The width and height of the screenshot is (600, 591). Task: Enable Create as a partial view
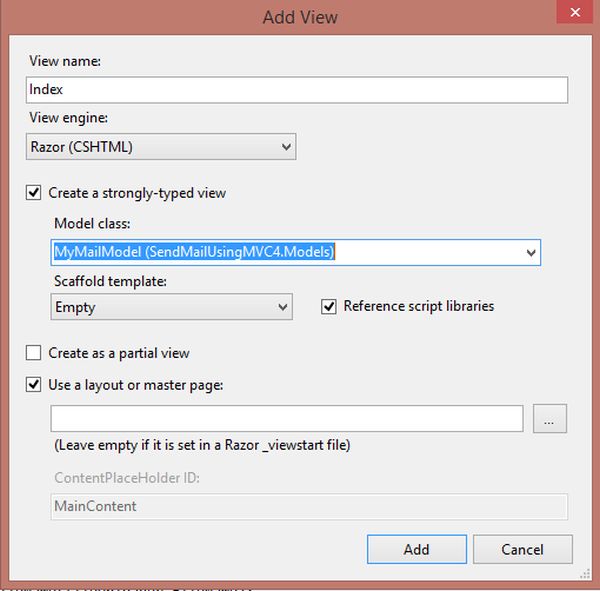pos(34,353)
